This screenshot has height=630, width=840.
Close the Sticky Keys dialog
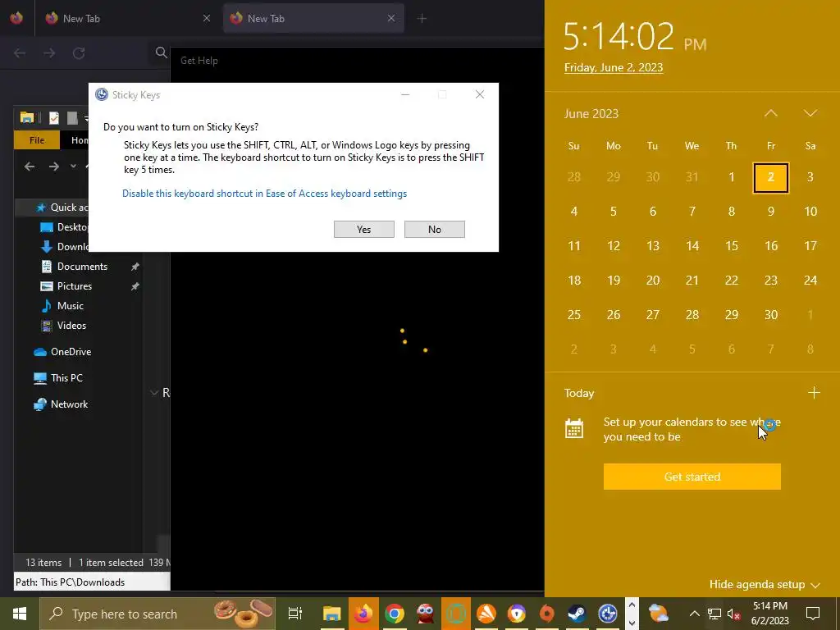[479, 95]
